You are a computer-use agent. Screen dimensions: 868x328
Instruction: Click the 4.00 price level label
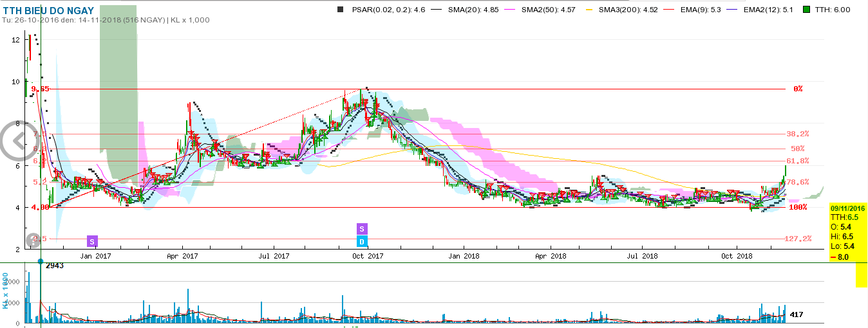coord(40,207)
